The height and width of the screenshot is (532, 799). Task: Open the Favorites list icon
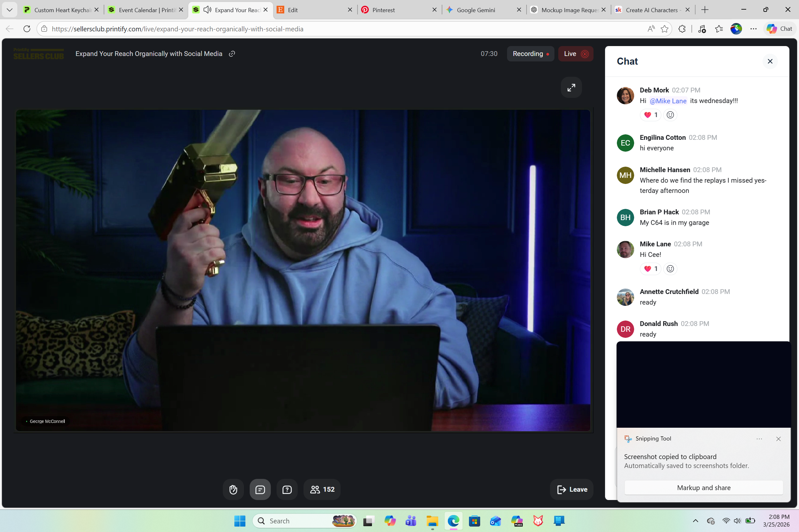pos(719,29)
